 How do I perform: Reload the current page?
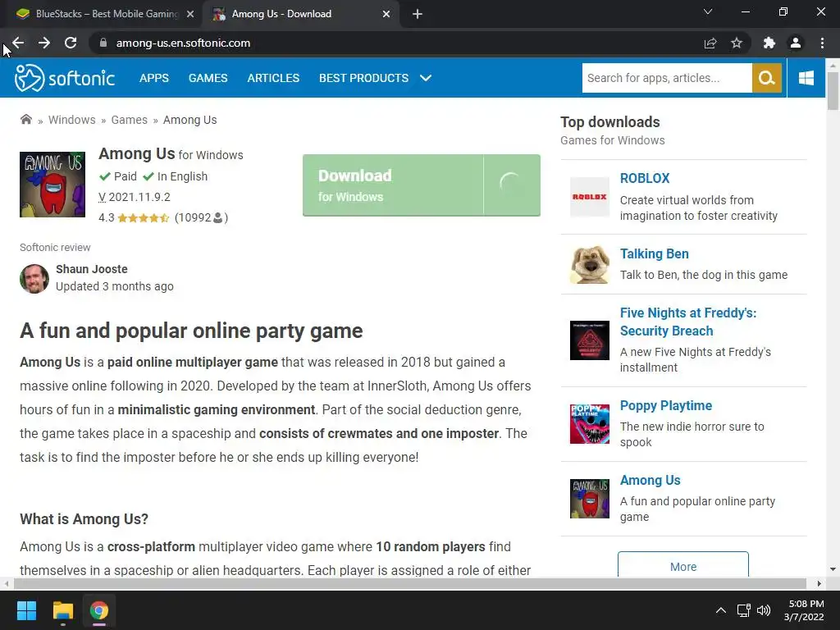[71, 43]
